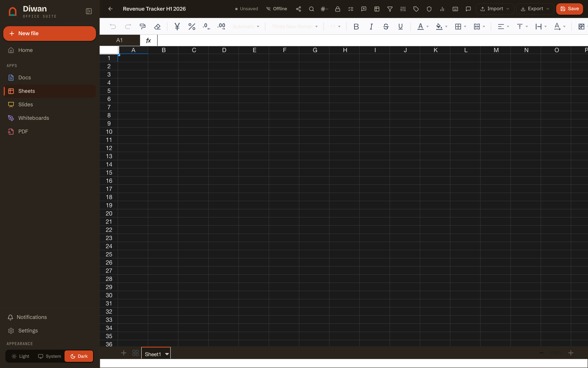Image resolution: width=588 pixels, height=368 pixels.
Task: Switch appearance to System
Action: pos(50,356)
